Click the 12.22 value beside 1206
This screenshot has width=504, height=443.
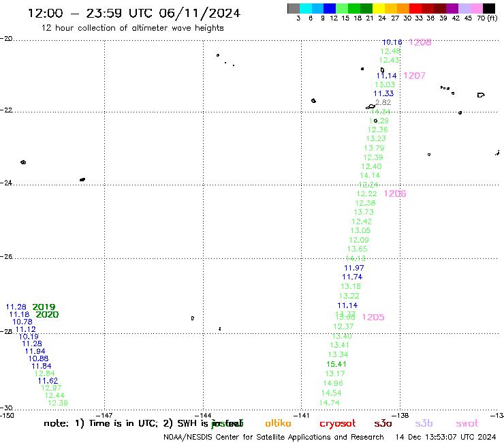click(x=366, y=194)
